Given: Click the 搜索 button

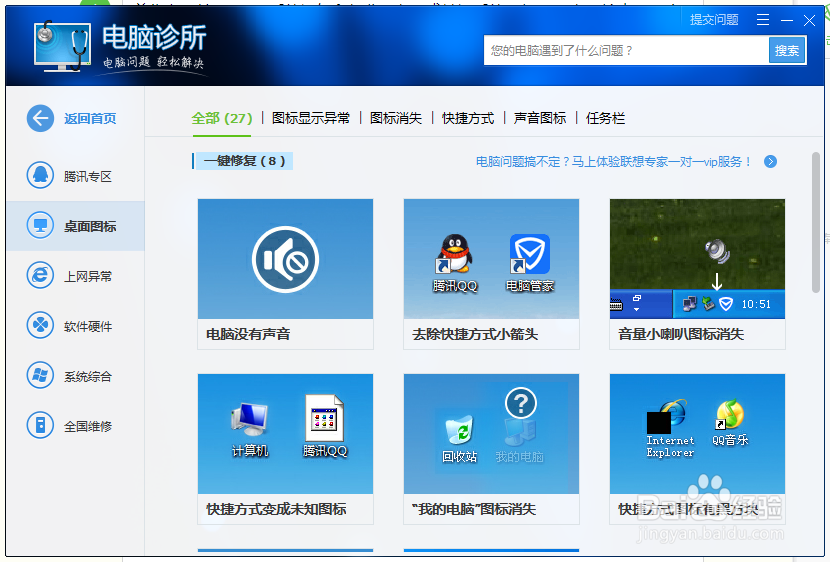Looking at the screenshot, I should (787, 50).
